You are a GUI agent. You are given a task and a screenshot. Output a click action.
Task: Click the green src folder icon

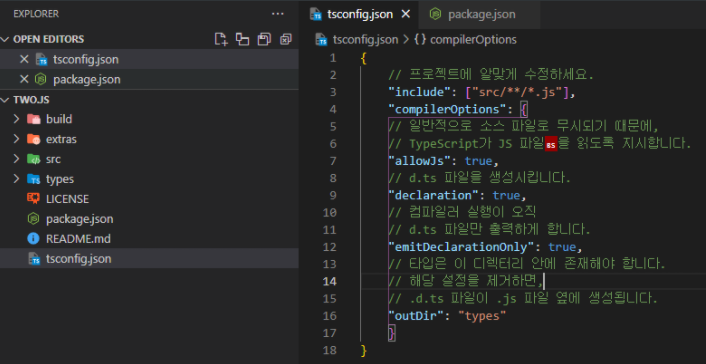point(34,159)
